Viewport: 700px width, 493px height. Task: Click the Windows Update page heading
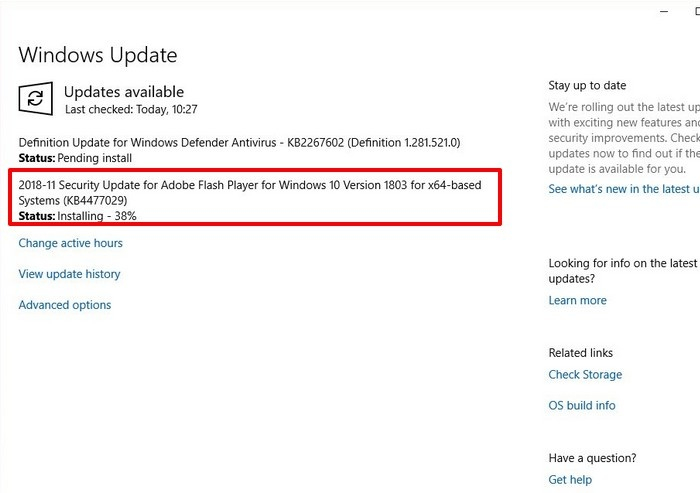[x=98, y=55]
